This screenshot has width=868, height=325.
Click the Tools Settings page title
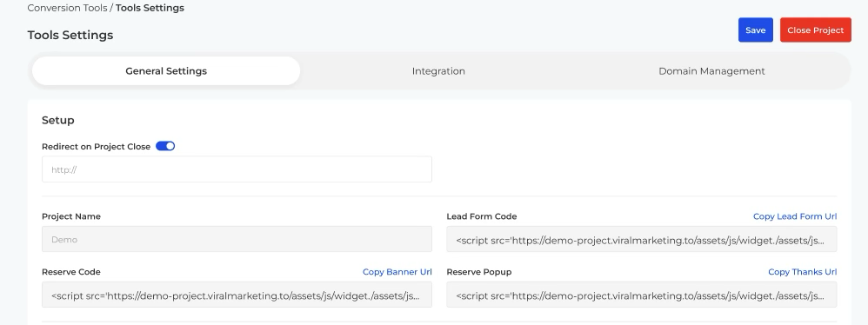70,35
